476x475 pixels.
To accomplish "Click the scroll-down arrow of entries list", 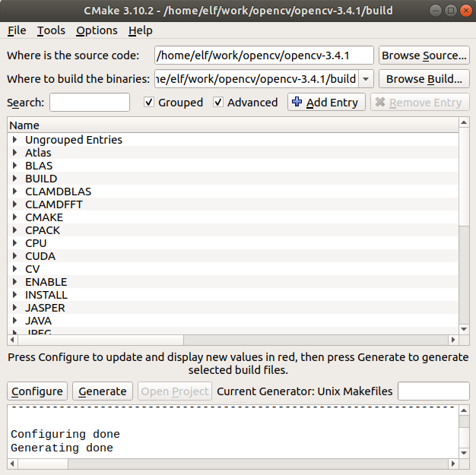I will coord(465,329).
